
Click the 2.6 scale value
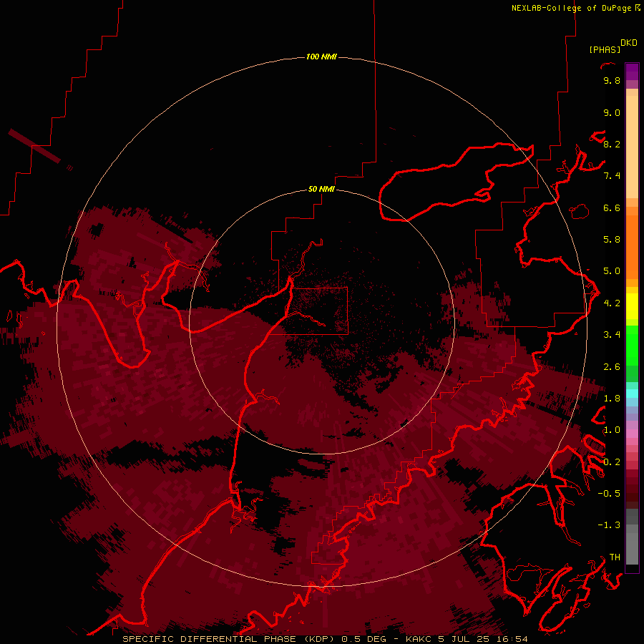pyautogui.click(x=612, y=367)
